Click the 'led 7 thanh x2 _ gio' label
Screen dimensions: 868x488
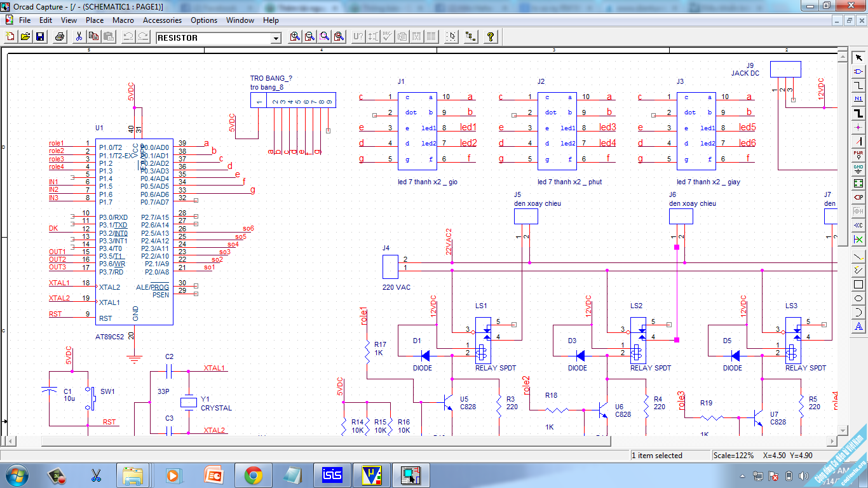[x=427, y=182]
